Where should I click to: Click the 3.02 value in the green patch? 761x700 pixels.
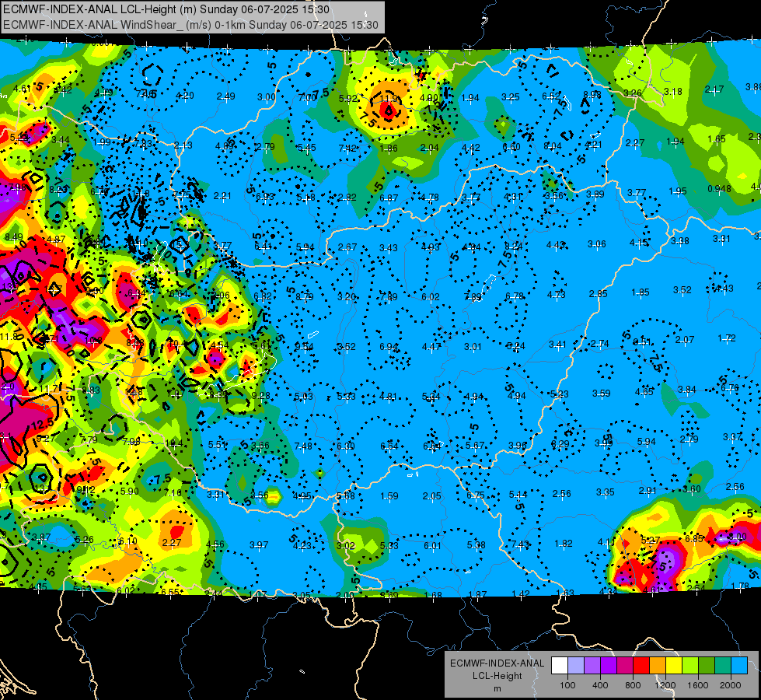[346, 545]
